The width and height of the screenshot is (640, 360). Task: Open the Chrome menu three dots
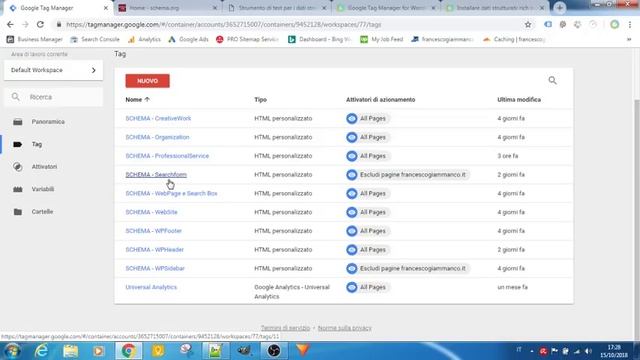coord(630,24)
